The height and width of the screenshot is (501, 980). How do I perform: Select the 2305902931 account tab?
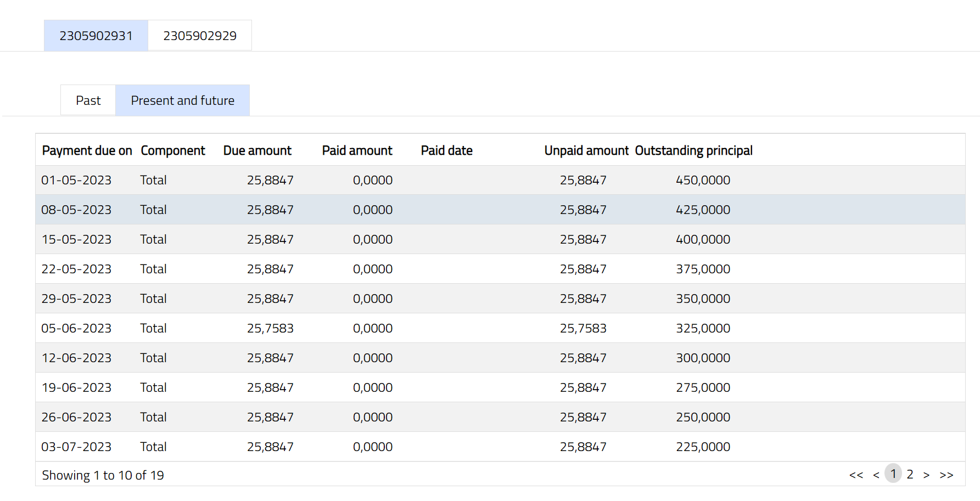point(96,36)
